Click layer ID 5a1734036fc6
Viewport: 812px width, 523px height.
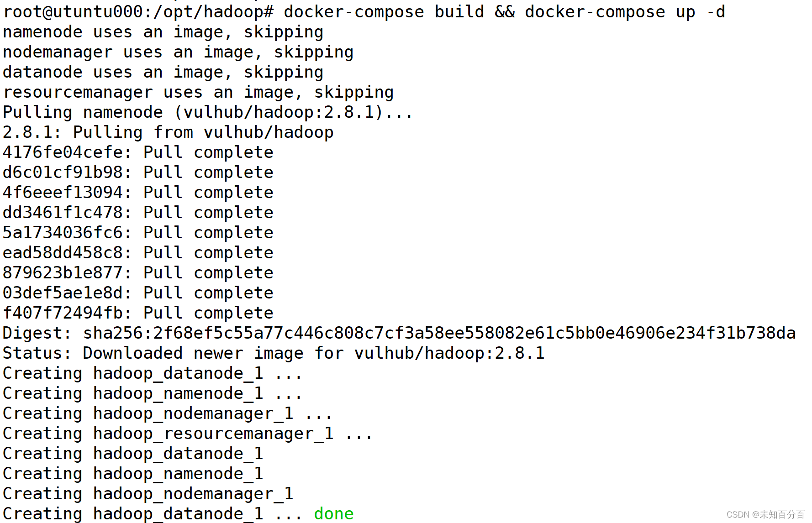click(x=63, y=233)
